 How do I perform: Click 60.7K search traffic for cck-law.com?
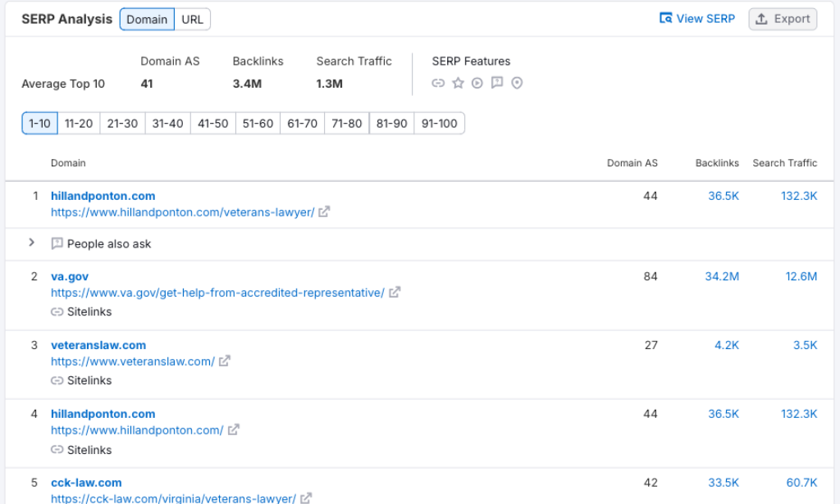(x=801, y=483)
